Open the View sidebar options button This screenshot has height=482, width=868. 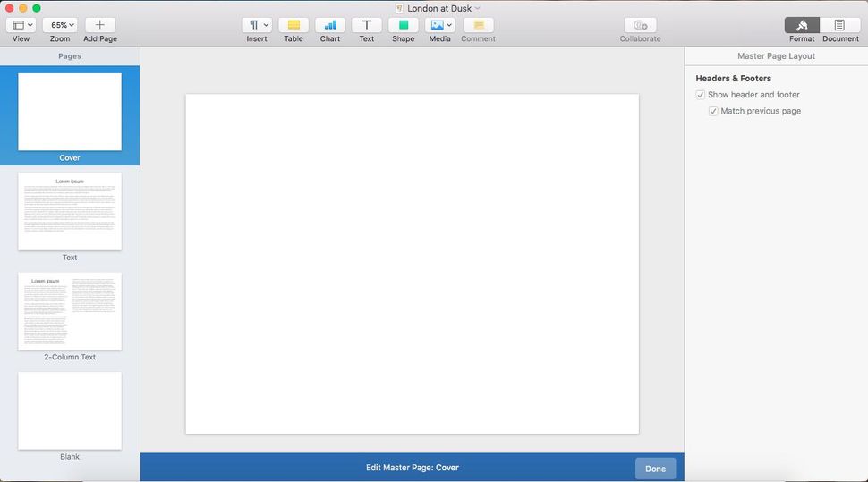point(21,25)
